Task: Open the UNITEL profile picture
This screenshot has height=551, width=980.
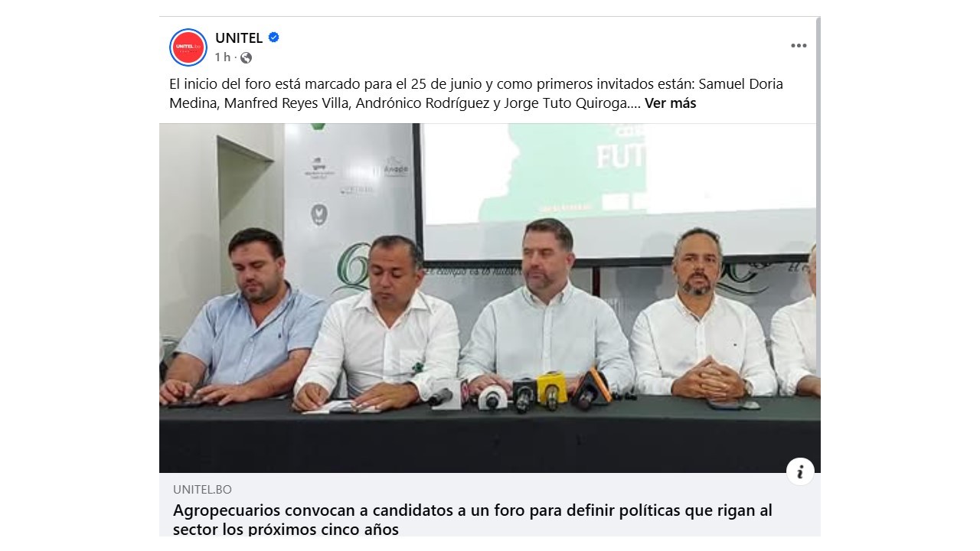Action: point(188,47)
